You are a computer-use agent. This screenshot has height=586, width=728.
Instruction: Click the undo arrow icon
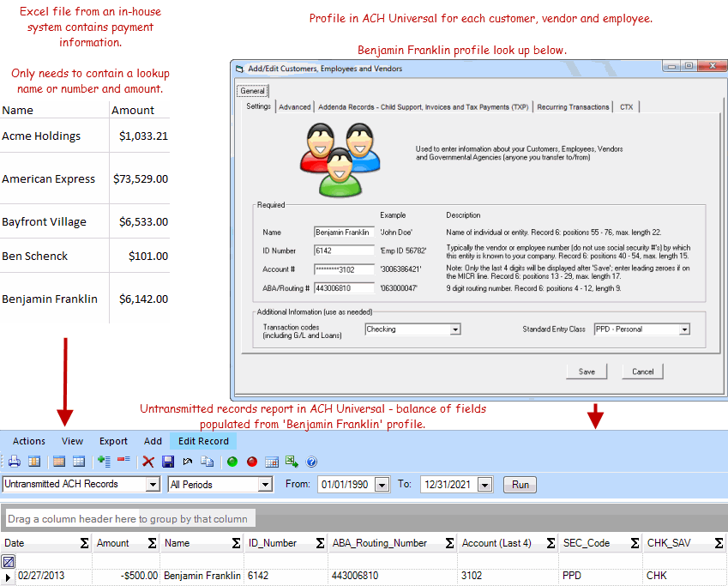pos(188,462)
